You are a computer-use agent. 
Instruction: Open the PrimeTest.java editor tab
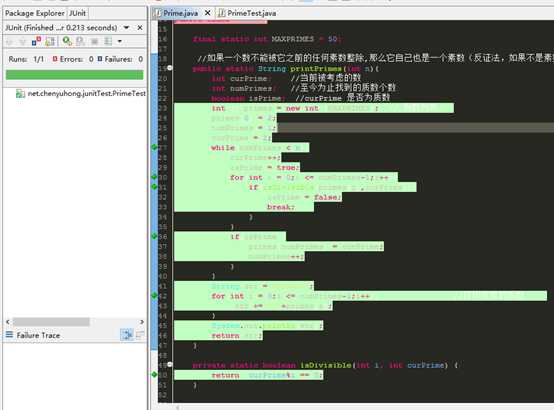[x=252, y=13]
